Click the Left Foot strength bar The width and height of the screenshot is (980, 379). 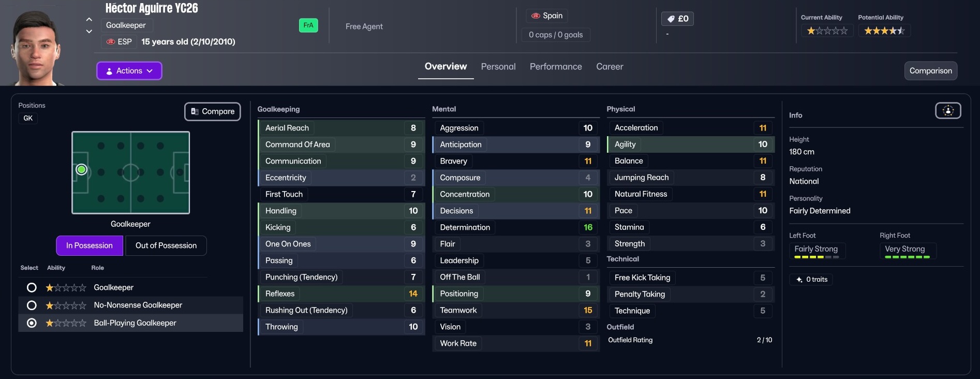click(x=816, y=257)
